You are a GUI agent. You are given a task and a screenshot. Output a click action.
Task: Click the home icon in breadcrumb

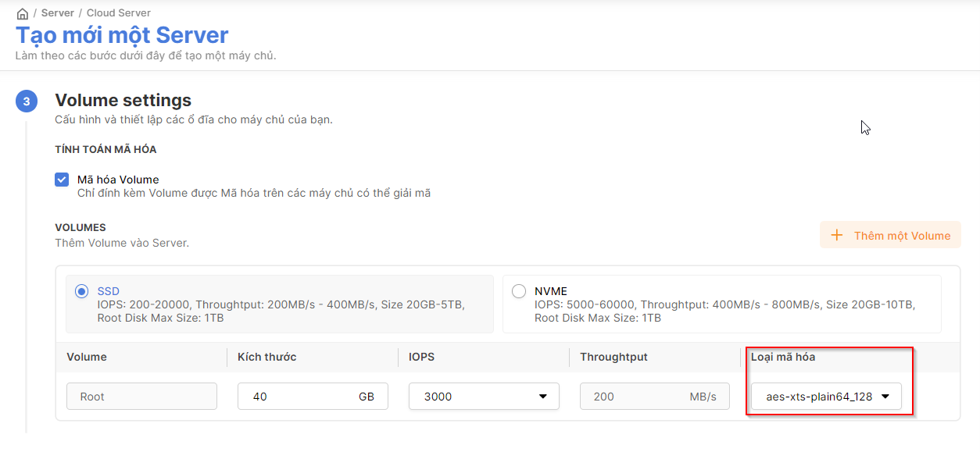(22, 13)
